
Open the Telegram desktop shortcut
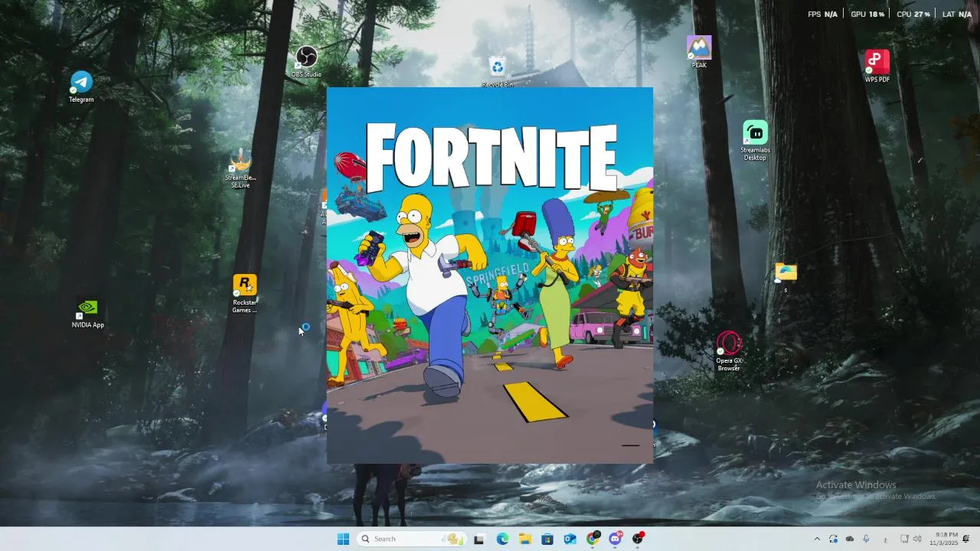(81, 86)
